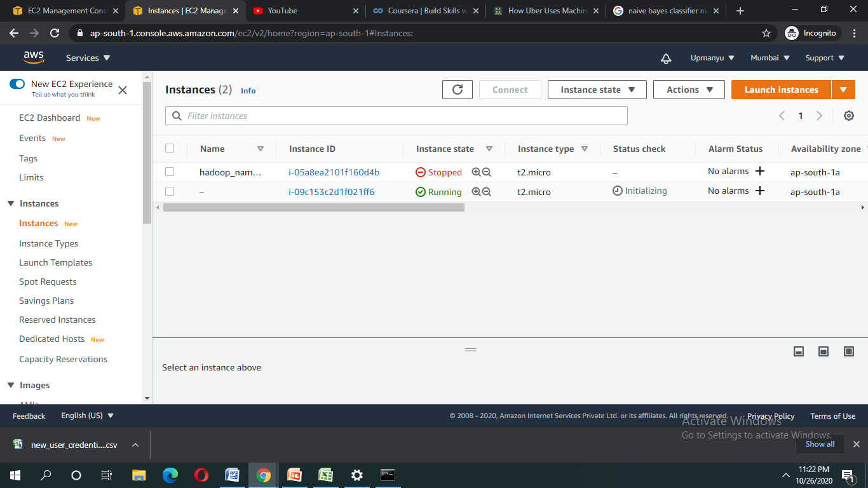Viewport: 868px width, 488px height.
Task: Zoom out icon on Stopped instance row
Action: [487, 172]
